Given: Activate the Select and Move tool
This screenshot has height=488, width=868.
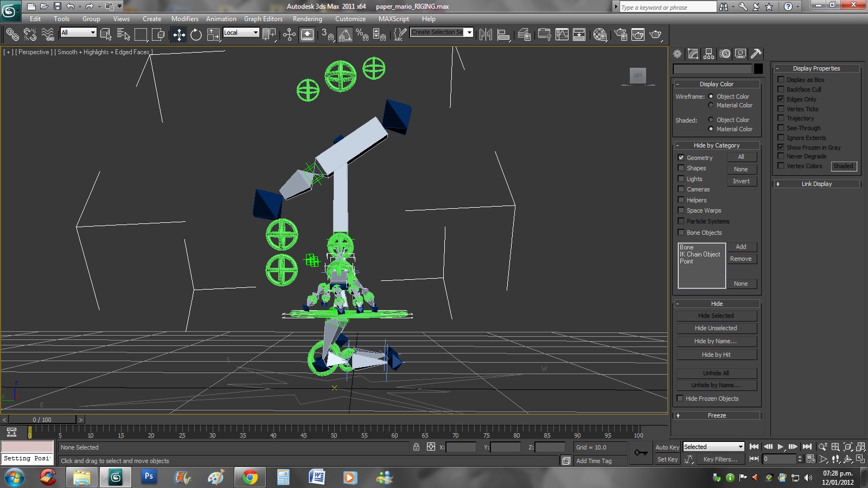Looking at the screenshot, I should [x=179, y=35].
